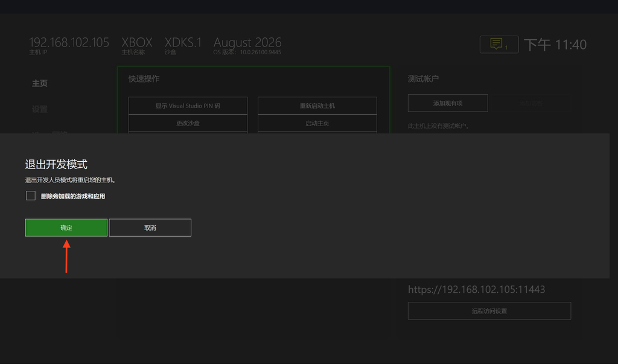Click the 退出开发模式 dialog title
The height and width of the screenshot is (364, 618).
tap(56, 164)
